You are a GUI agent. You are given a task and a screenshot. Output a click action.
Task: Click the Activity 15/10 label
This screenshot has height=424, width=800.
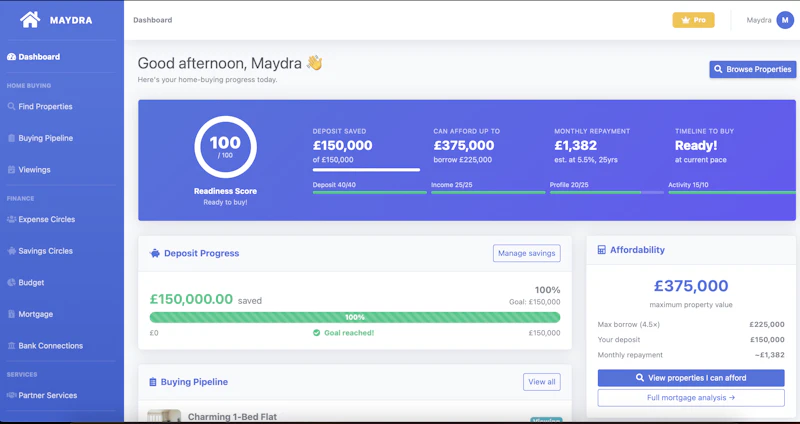point(688,185)
